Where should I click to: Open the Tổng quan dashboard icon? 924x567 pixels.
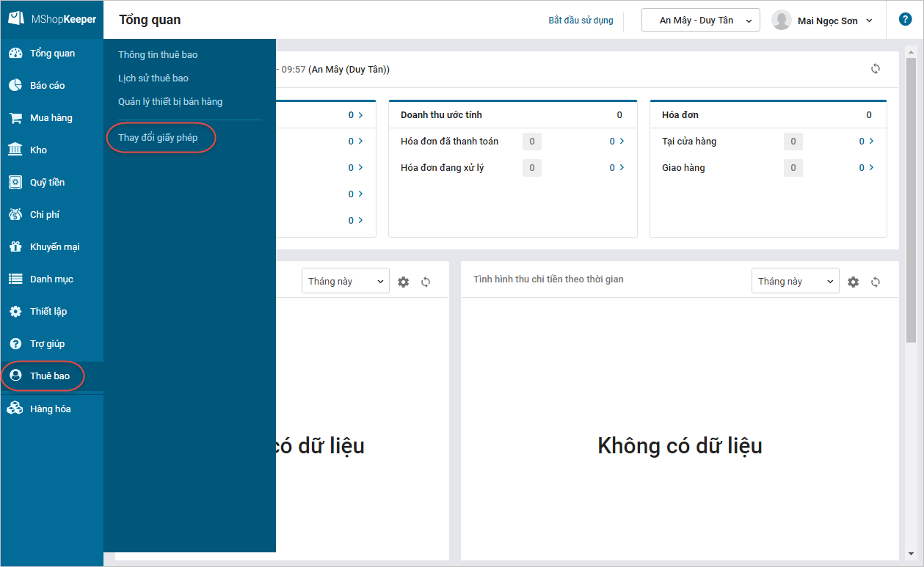tap(15, 54)
